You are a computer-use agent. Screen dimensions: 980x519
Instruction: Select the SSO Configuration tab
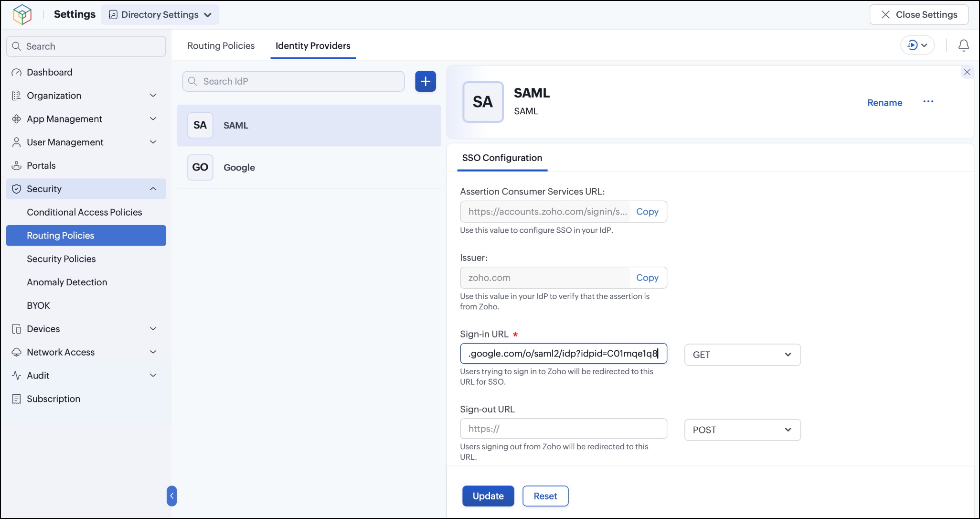click(x=502, y=158)
